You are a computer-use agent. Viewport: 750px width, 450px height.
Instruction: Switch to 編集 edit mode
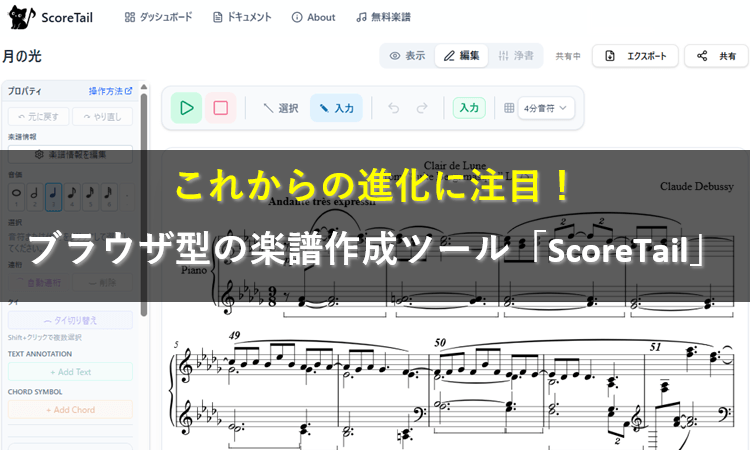tap(461, 56)
